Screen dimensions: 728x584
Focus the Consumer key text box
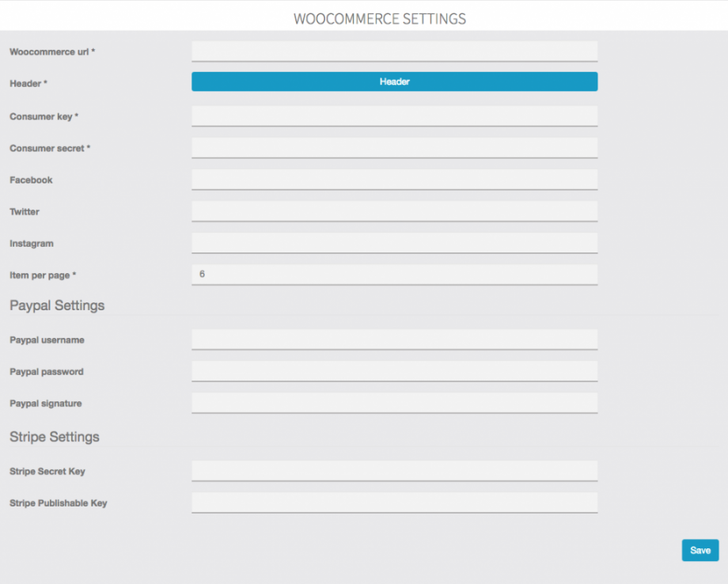(394, 116)
